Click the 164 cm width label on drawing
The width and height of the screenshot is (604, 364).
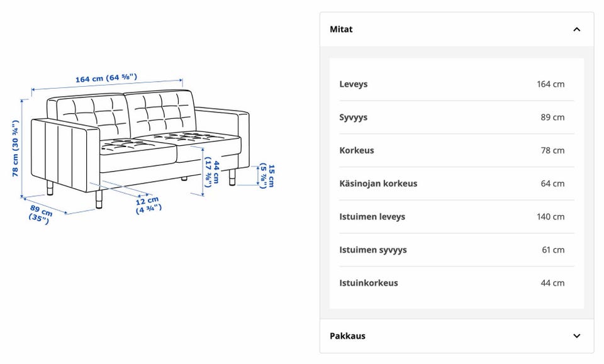point(106,78)
